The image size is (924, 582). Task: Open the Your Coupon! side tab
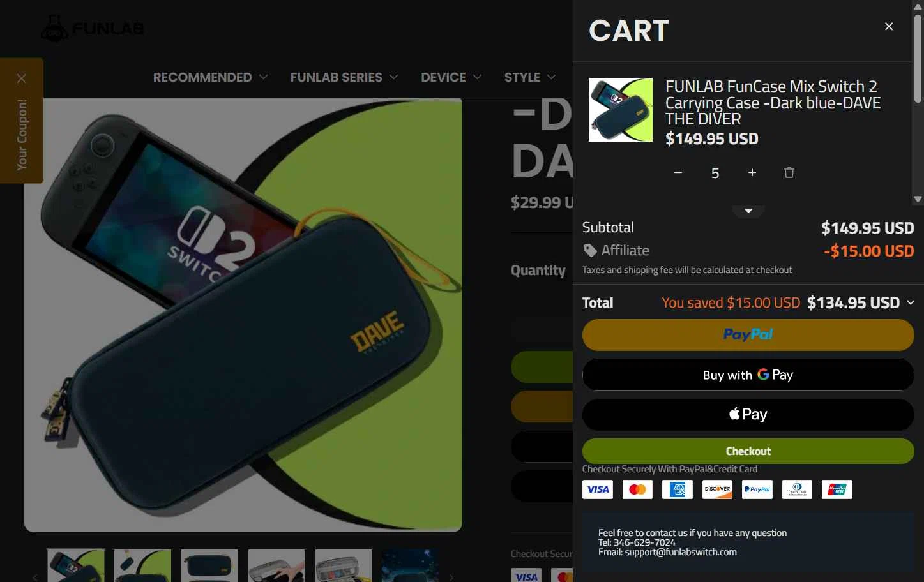[22, 135]
